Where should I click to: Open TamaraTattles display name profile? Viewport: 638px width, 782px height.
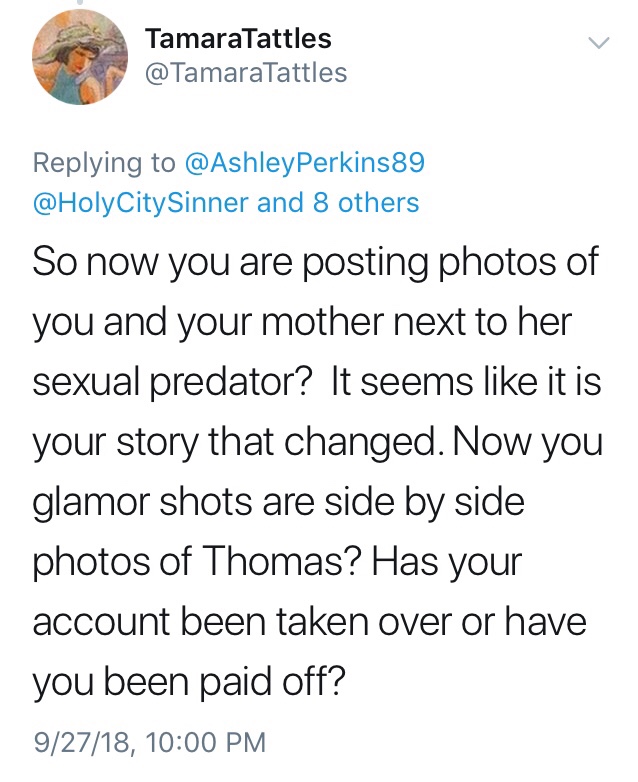[x=238, y=39]
